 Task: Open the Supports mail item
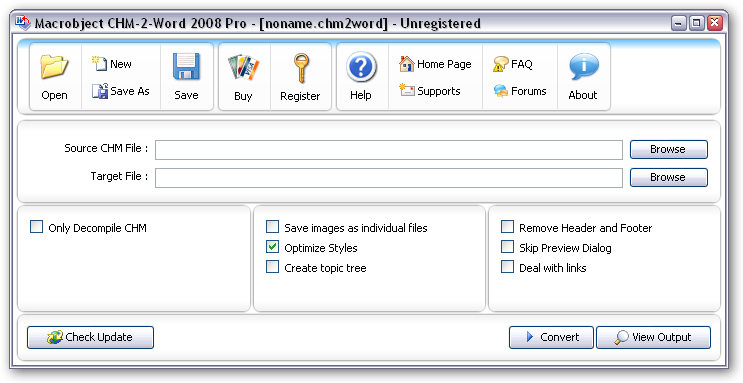tap(429, 91)
